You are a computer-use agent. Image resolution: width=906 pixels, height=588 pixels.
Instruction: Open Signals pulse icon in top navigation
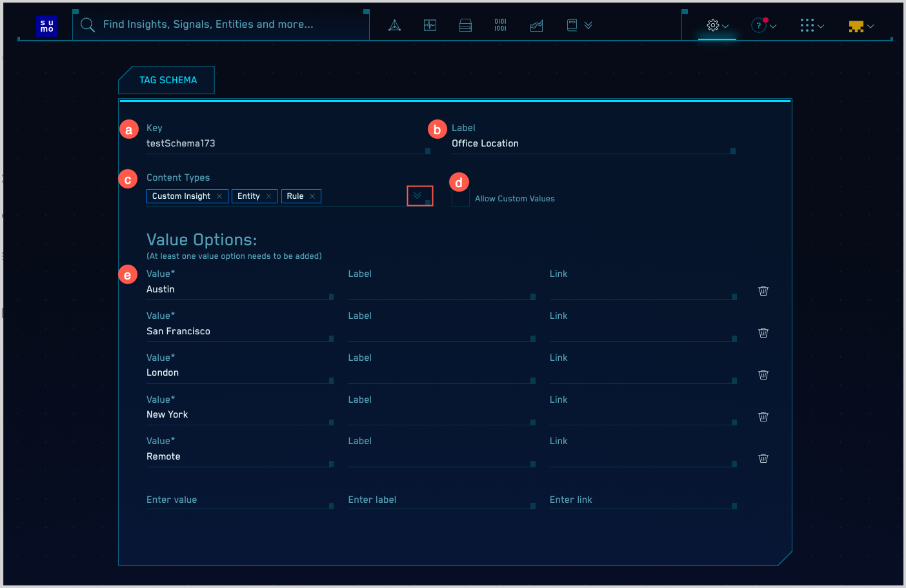coord(430,25)
